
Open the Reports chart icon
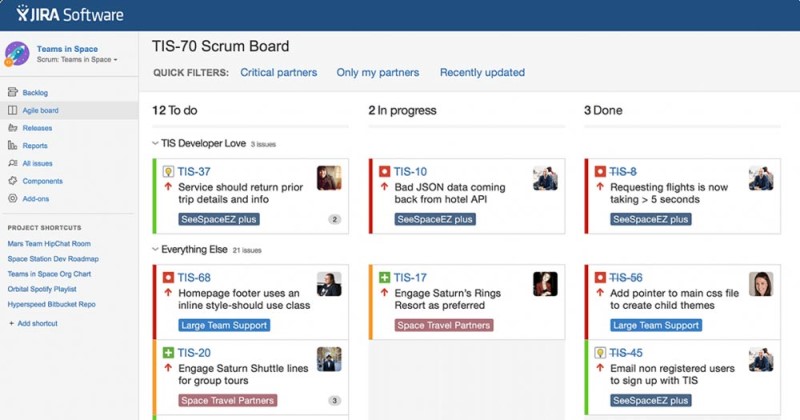tap(13, 145)
